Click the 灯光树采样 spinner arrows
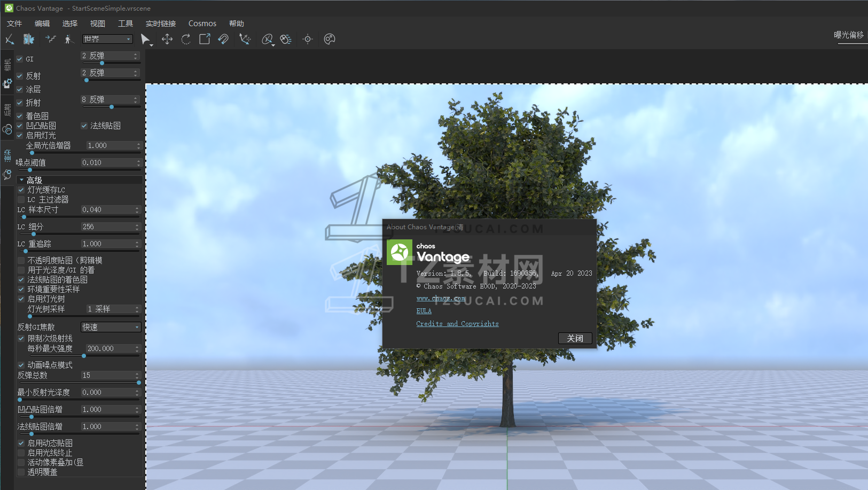 [137, 309]
